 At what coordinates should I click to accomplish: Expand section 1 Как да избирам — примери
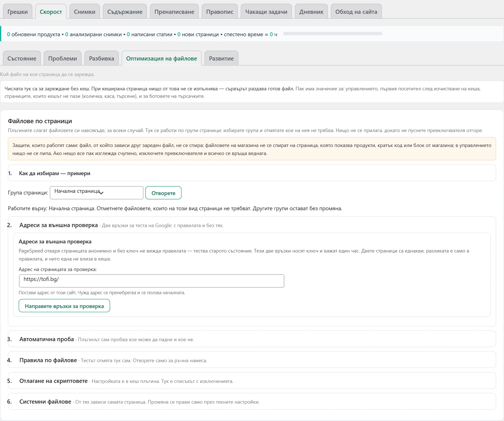pos(252,173)
